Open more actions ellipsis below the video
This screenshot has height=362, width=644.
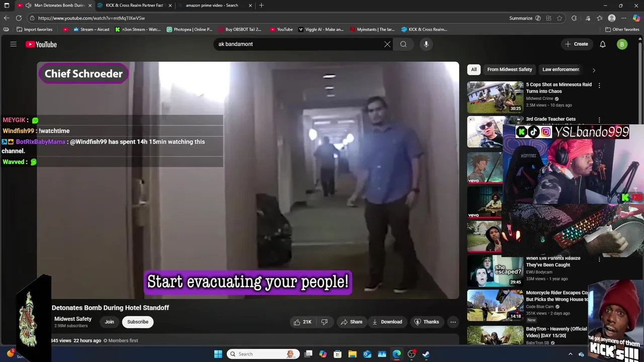click(453, 322)
